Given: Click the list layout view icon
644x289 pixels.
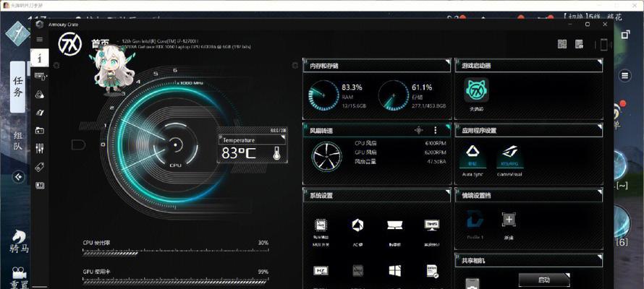Looking at the screenshot, I should 580,44.
